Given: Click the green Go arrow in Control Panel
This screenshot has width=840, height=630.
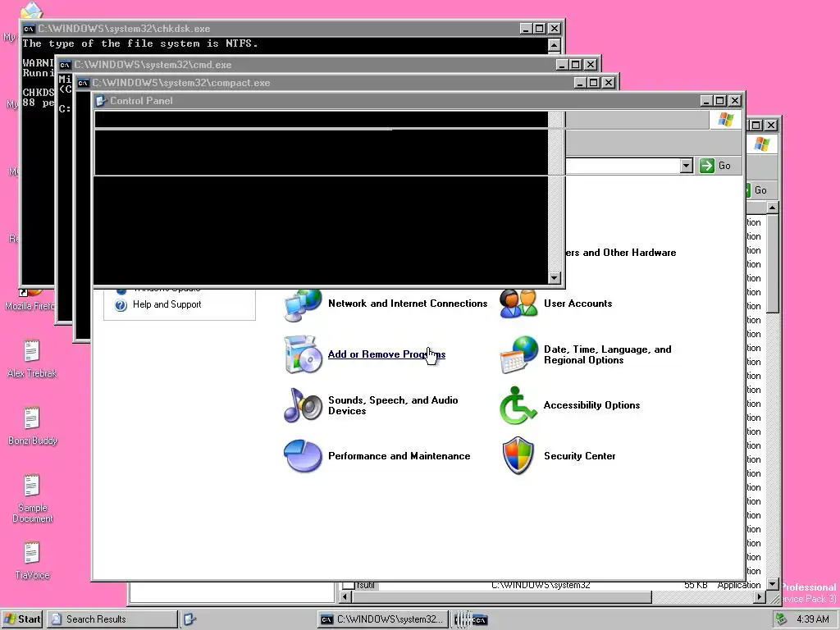Looking at the screenshot, I should click(x=707, y=166).
